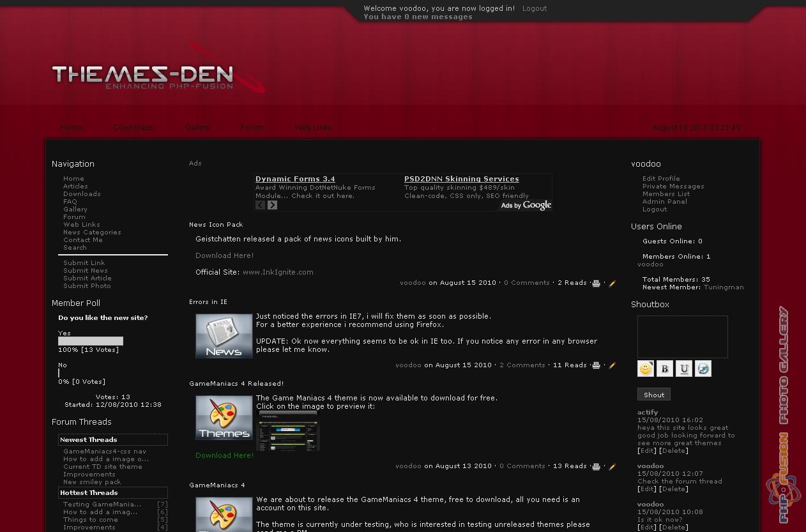Click Submit Link in sidebar
This screenshot has width=806, height=532.
click(84, 263)
